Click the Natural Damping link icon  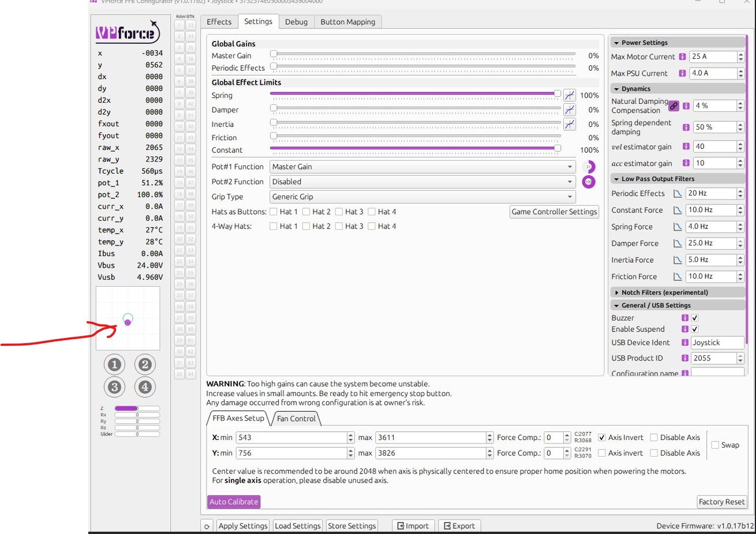[x=673, y=106]
